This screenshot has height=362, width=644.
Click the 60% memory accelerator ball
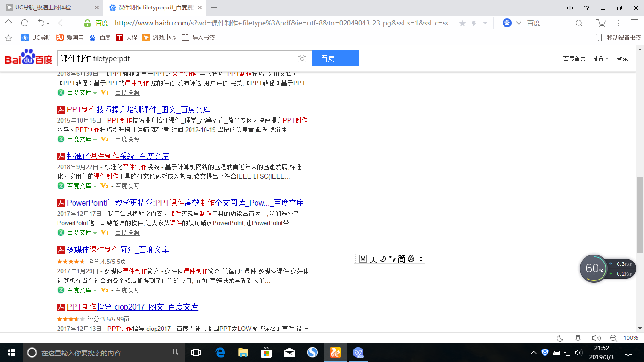594,269
